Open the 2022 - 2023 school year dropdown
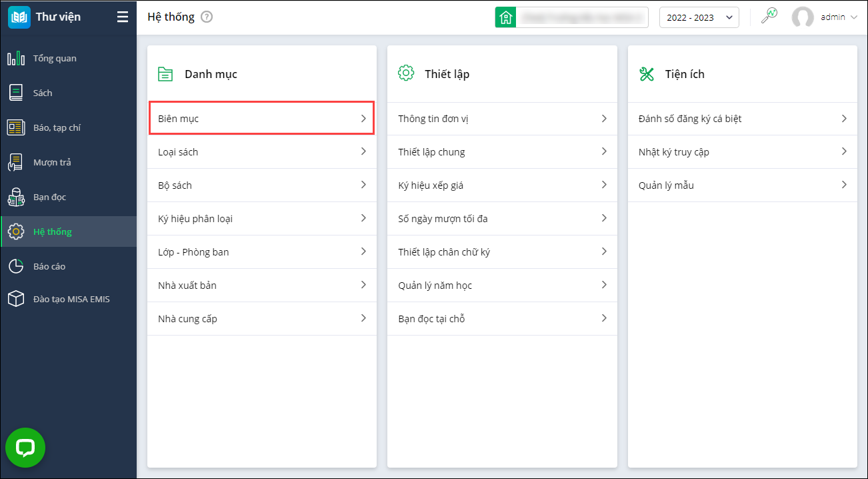Image resolution: width=868 pixels, height=479 pixels. [699, 17]
